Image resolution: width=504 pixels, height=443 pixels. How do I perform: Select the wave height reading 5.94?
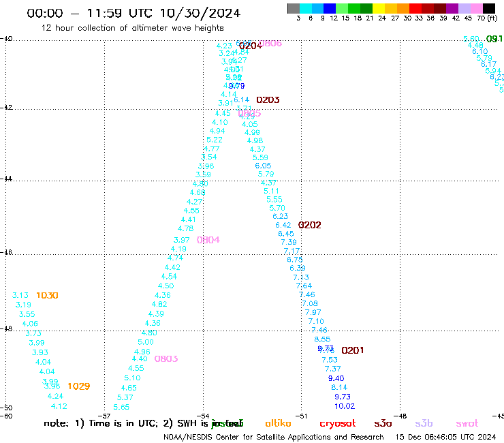(493, 71)
